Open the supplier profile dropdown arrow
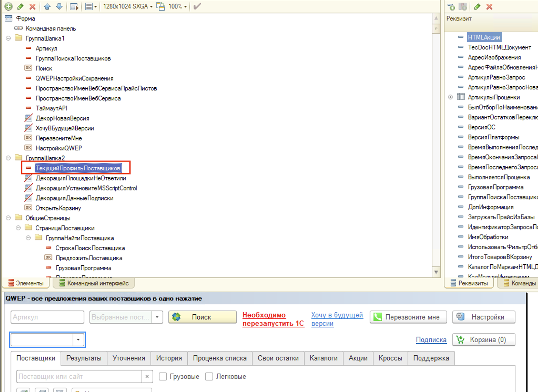The image size is (538, 392). [78, 340]
